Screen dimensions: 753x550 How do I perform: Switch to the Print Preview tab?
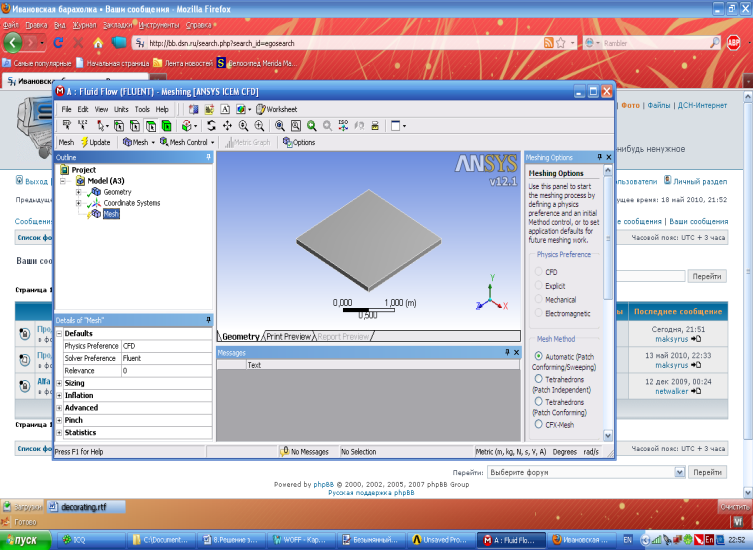pyautogui.click(x=289, y=337)
